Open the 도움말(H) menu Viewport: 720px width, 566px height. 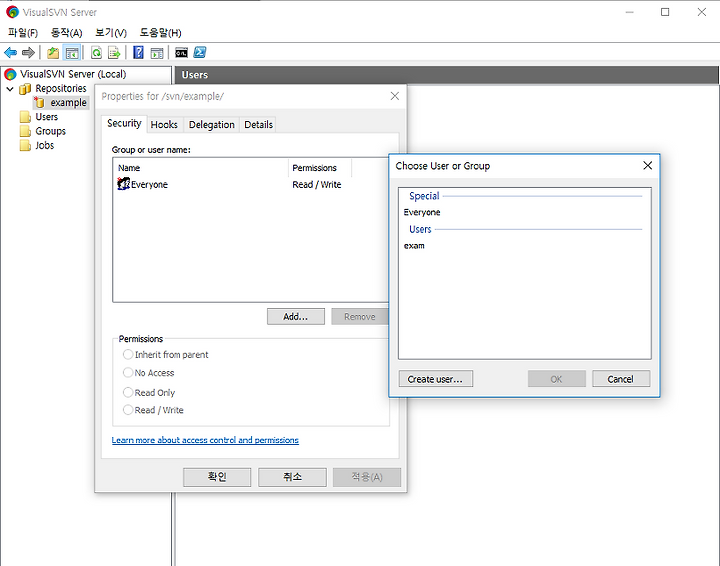(x=160, y=33)
